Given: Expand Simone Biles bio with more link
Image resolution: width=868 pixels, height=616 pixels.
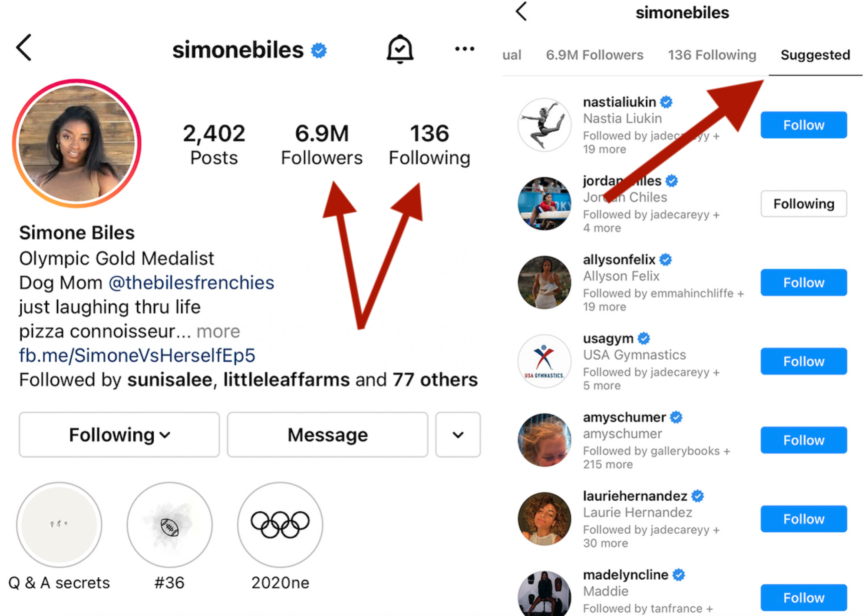Looking at the screenshot, I should pos(218,331).
